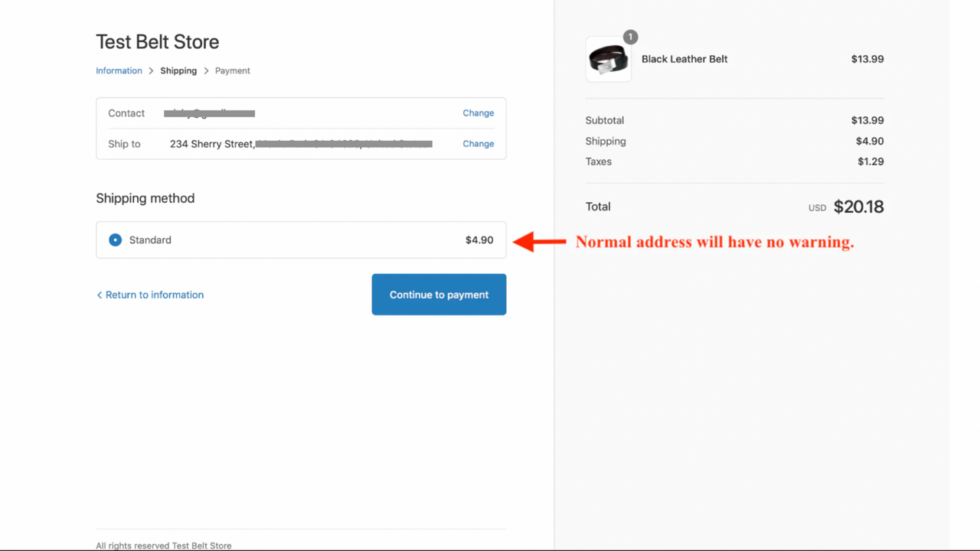Click the Taxes amount $1.29
The height and width of the screenshot is (551, 980).
[x=871, y=161]
